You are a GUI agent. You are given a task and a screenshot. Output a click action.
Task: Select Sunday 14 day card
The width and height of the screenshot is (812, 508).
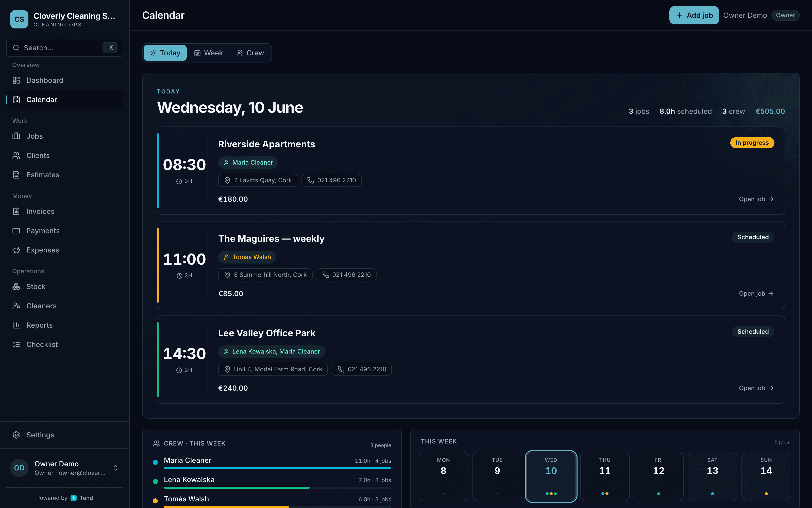pyautogui.click(x=766, y=477)
